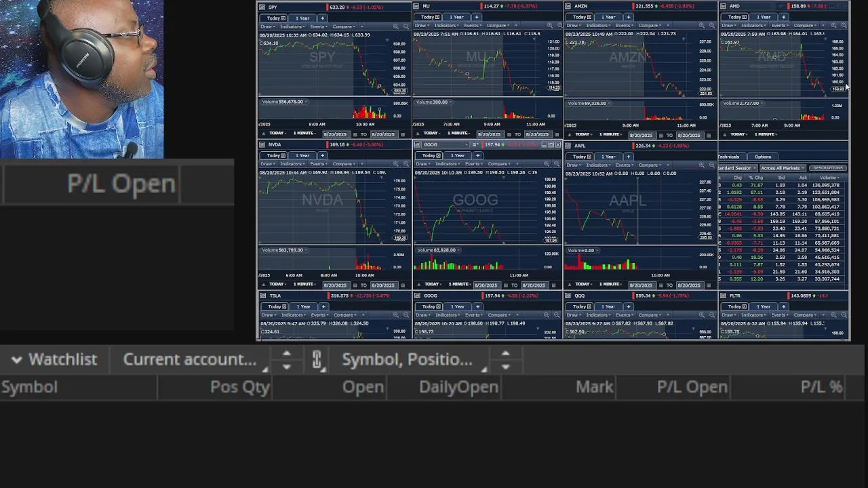This screenshot has width=868, height=488.
Task: Zoom out on the TSLA chart
Action: pos(406,314)
